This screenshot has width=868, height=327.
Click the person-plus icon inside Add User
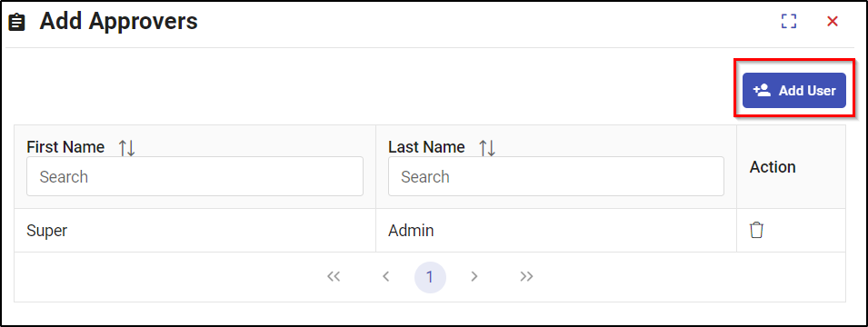pyautogui.click(x=763, y=90)
